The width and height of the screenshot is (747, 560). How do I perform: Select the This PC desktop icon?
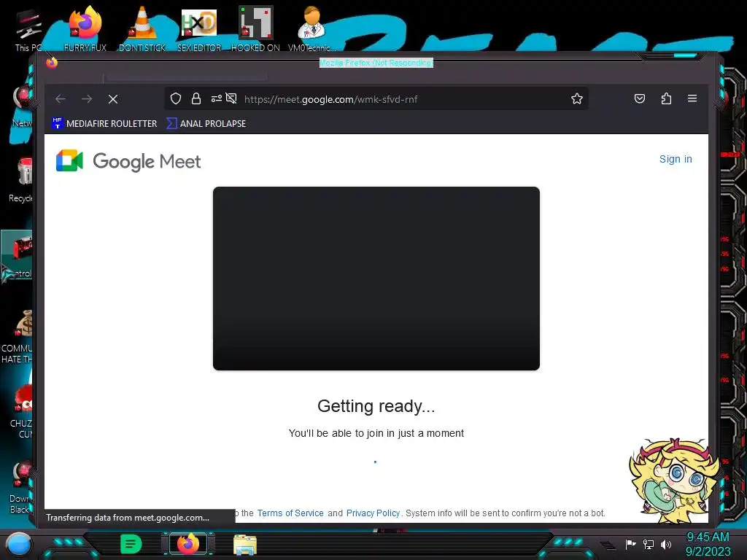click(x=28, y=29)
